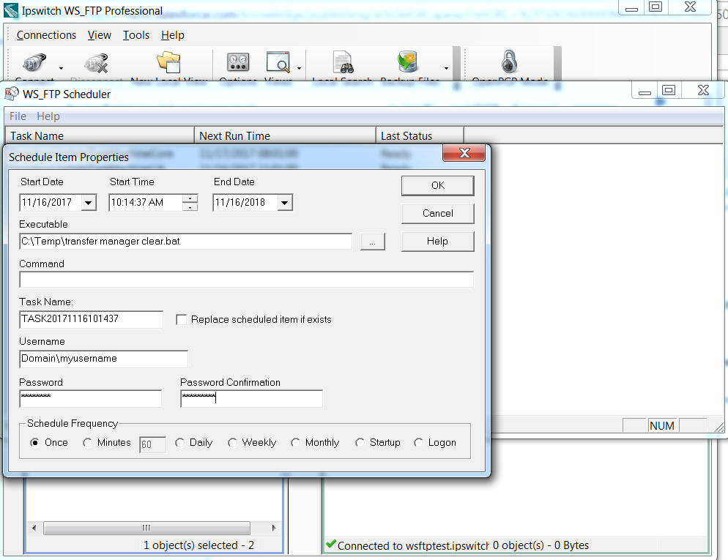
Task: Launch Local Search from the toolbar
Action: 342,62
